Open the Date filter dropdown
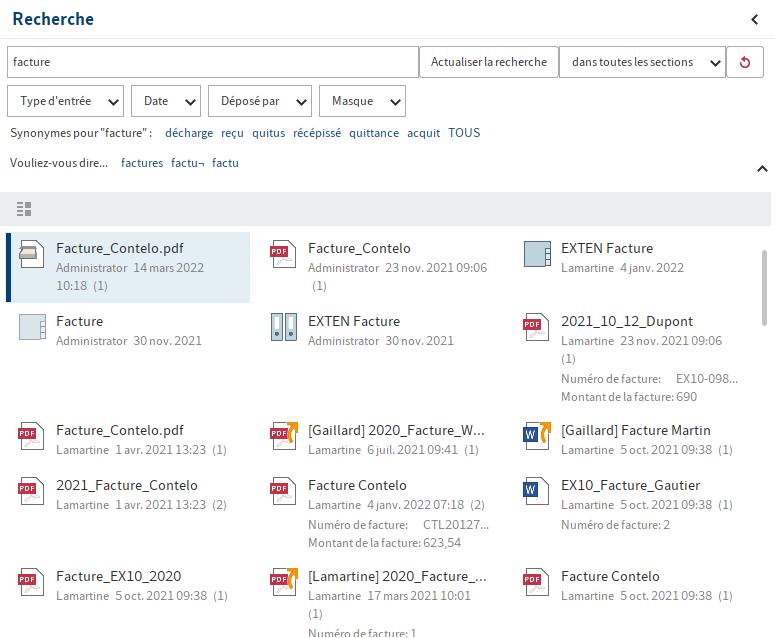775x638 pixels. click(x=166, y=101)
